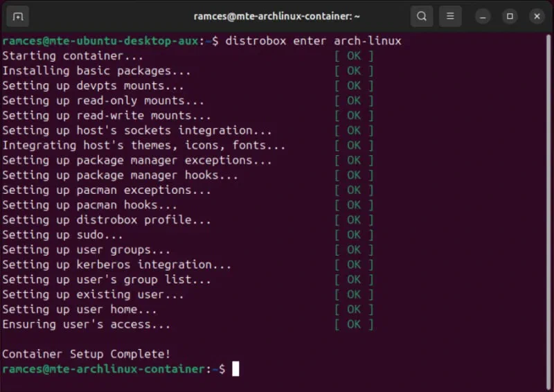Click the 'Setting up kerberos integration...' line
This screenshot has width=554, height=392.
(117, 265)
